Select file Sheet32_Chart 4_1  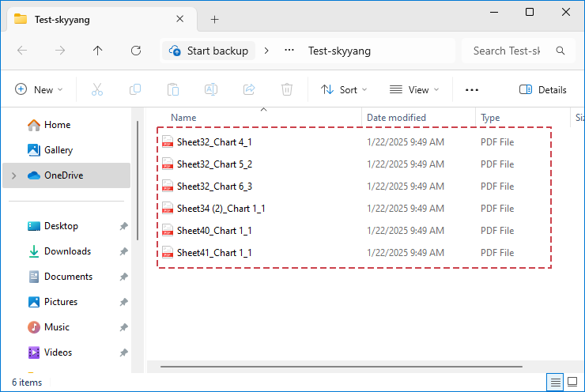click(x=214, y=142)
